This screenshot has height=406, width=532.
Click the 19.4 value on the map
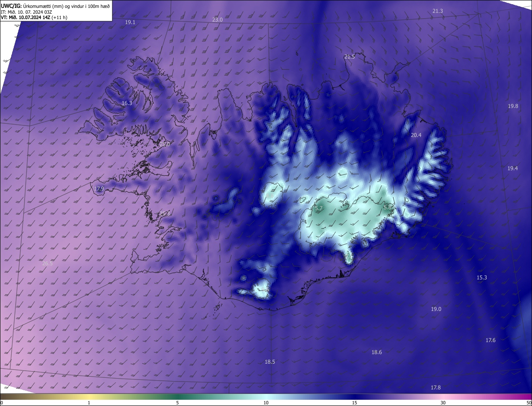click(x=513, y=168)
